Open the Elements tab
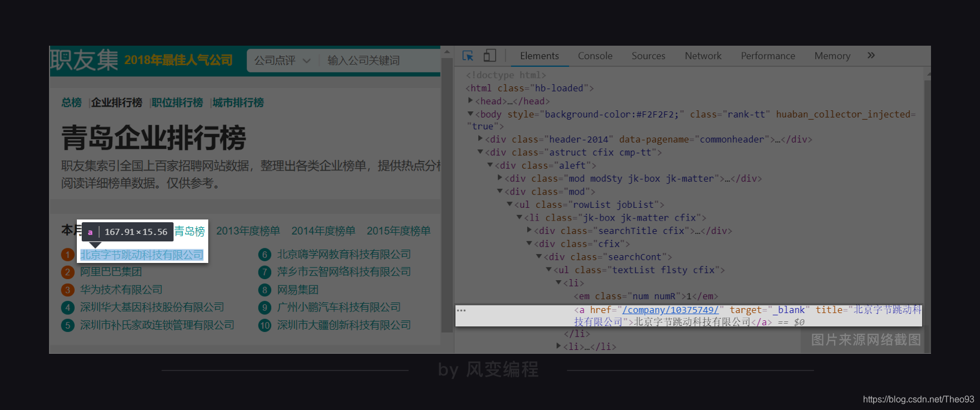Image resolution: width=980 pixels, height=410 pixels. pyautogui.click(x=539, y=56)
